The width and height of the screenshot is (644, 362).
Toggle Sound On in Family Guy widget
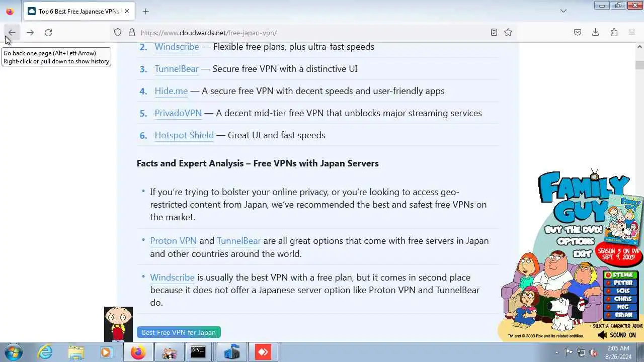617,335
